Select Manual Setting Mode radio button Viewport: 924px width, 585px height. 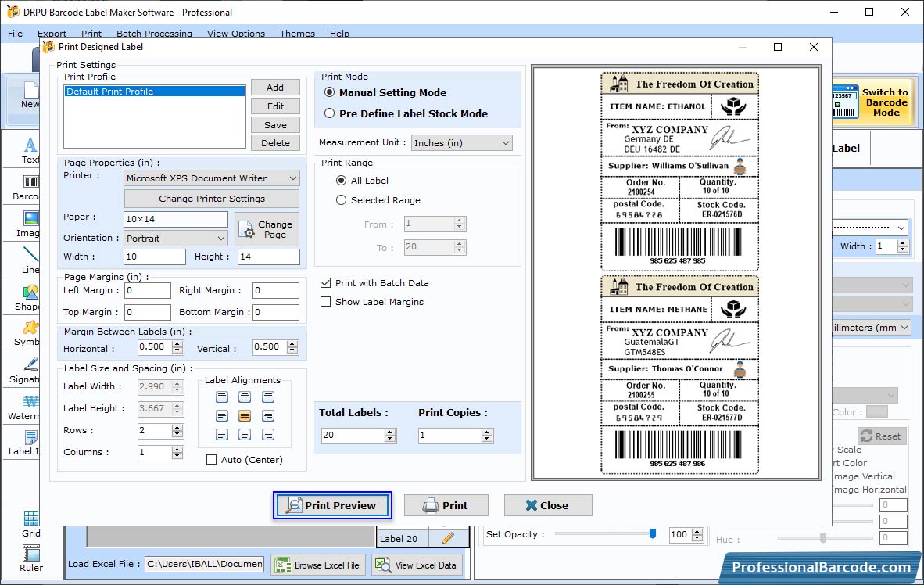(x=329, y=92)
